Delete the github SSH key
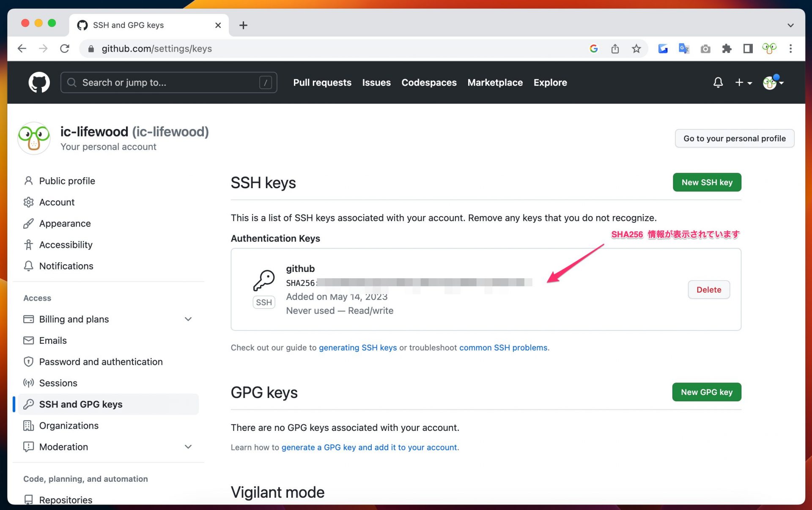The height and width of the screenshot is (510, 812). pos(708,290)
